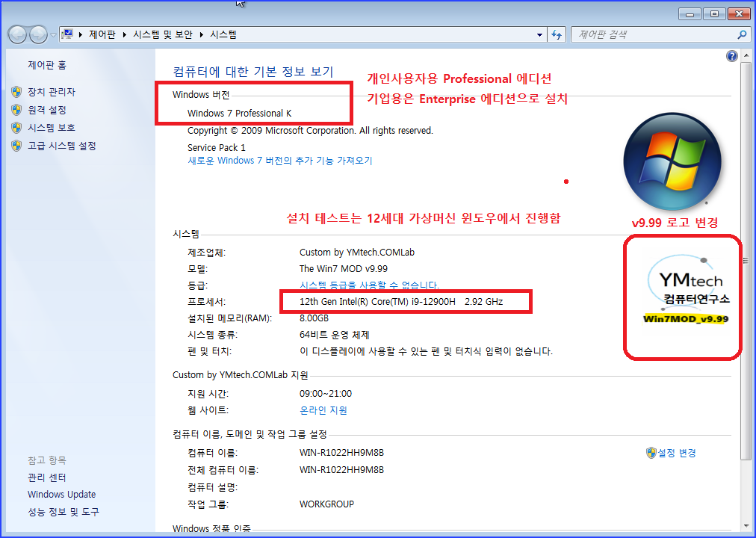Click the Windows 7 logo orb image
Screen dimensions: 756x538
672,161
